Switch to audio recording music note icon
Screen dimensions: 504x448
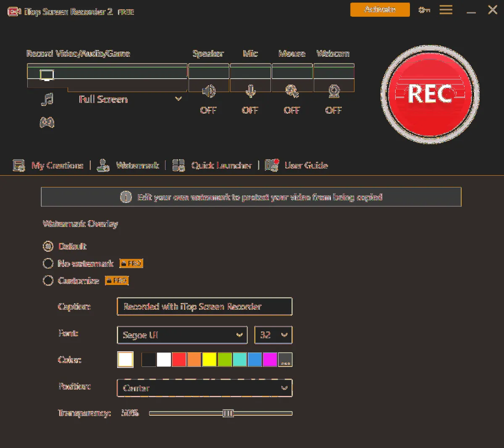coord(47,99)
